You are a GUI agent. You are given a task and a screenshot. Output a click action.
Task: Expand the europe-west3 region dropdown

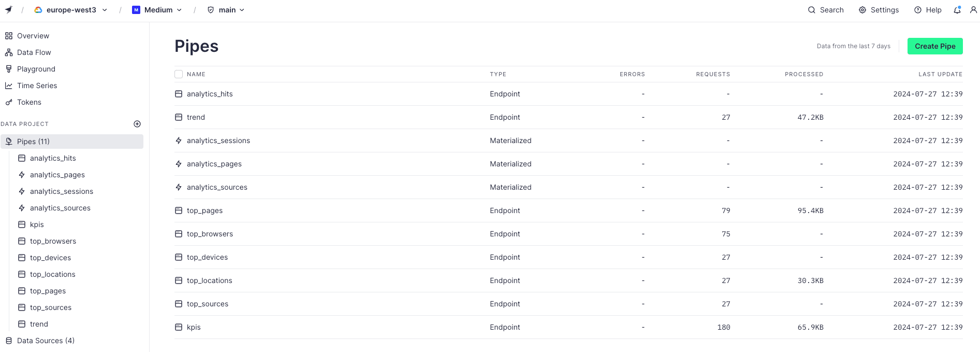point(71,10)
